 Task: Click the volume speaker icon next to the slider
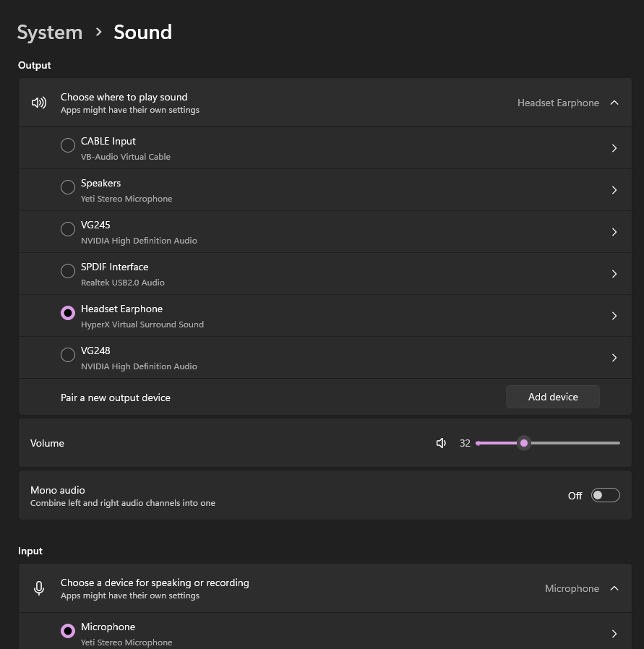(441, 443)
